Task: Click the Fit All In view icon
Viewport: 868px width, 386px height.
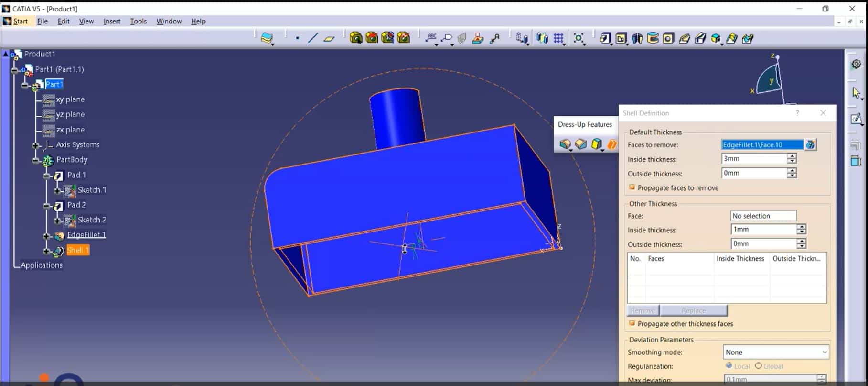Action: pos(579,38)
